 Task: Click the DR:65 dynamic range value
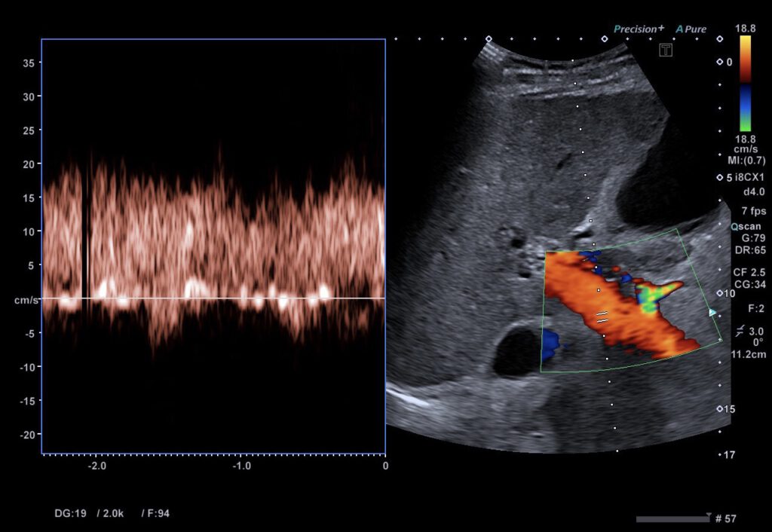tap(750, 250)
